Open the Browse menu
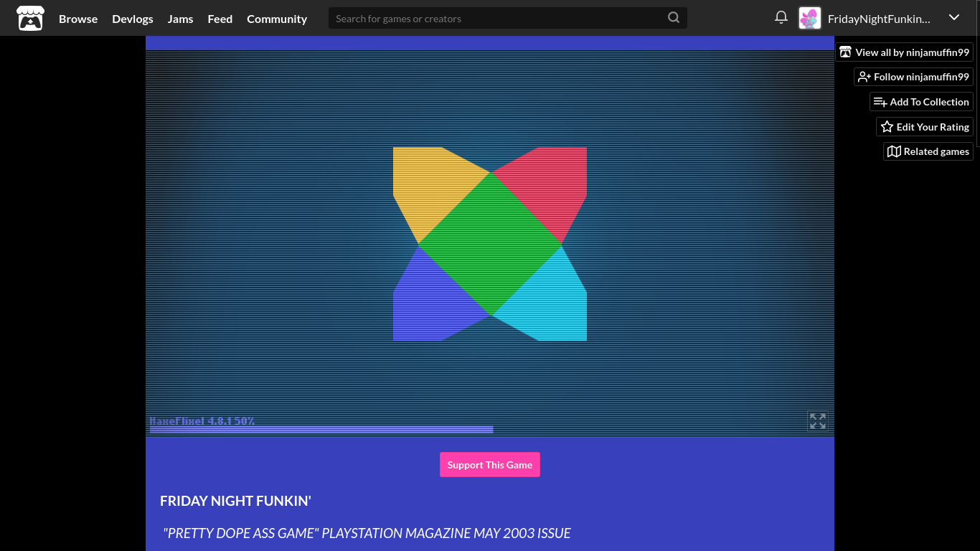 pyautogui.click(x=78, y=19)
